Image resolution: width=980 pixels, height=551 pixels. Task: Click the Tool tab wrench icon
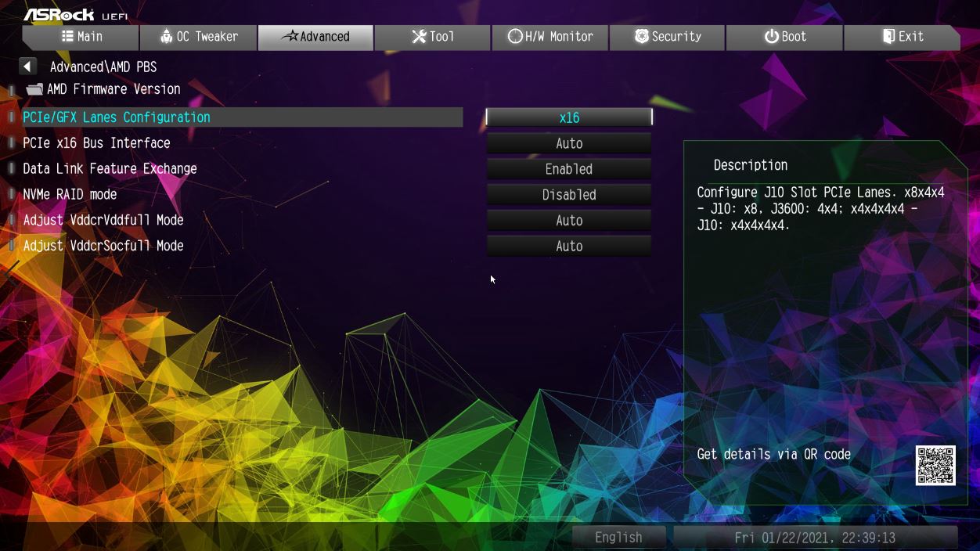[x=419, y=36]
